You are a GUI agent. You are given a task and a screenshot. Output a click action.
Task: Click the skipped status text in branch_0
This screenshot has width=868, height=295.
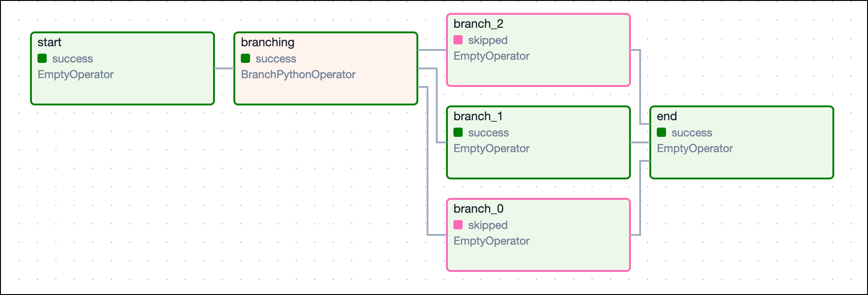488,225
